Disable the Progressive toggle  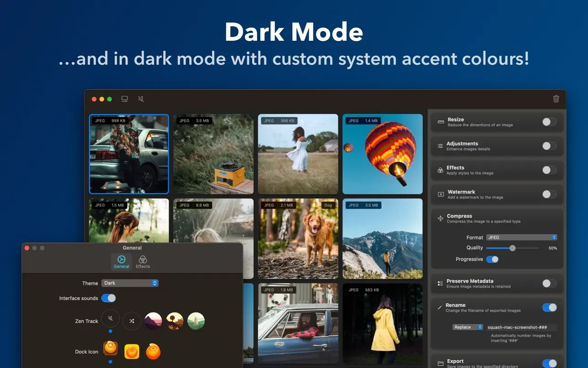(492, 260)
